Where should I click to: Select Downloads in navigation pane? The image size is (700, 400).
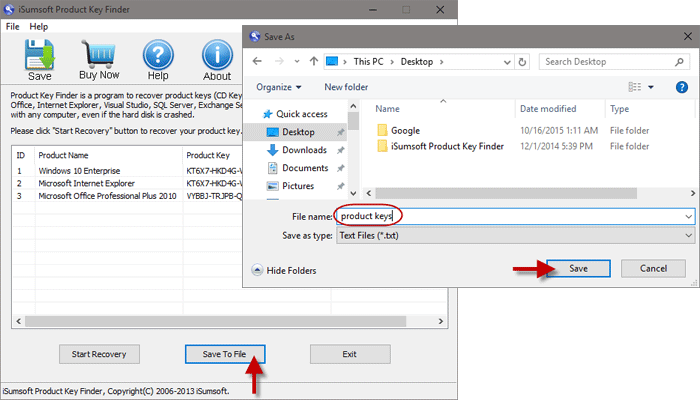[x=296, y=150]
